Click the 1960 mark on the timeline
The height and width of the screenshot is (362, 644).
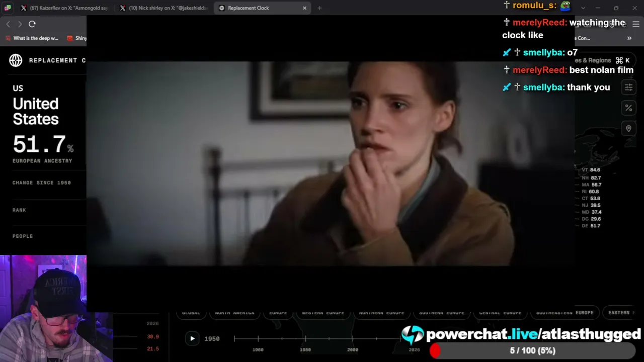[x=258, y=350]
